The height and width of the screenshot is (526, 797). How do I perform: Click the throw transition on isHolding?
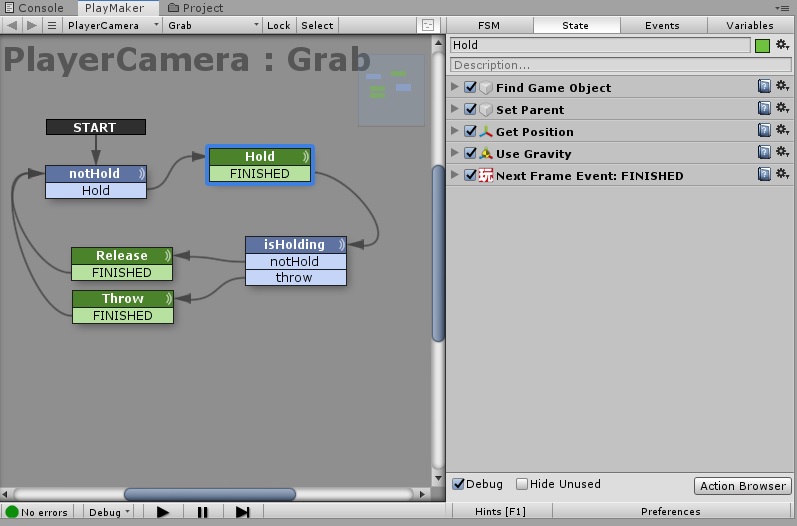point(295,277)
